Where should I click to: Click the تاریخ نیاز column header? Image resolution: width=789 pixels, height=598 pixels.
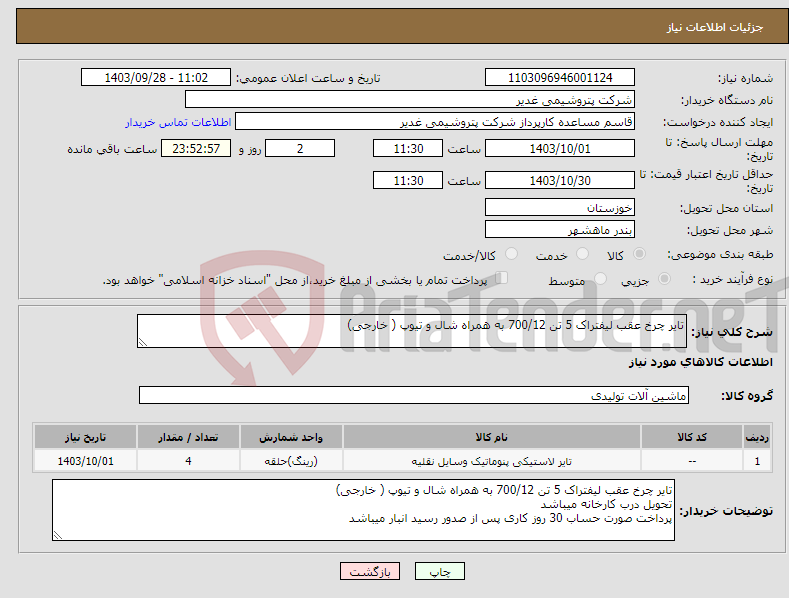(x=86, y=437)
